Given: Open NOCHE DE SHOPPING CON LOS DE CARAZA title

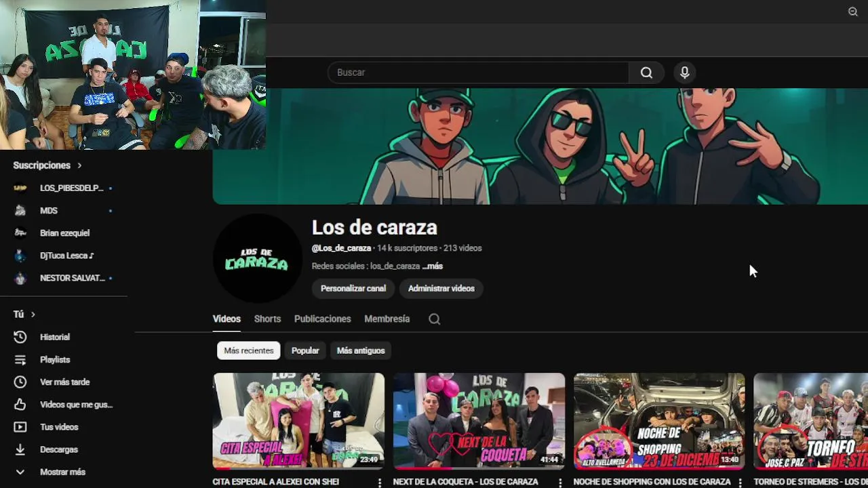Looking at the screenshot, I should click(652, 482).
